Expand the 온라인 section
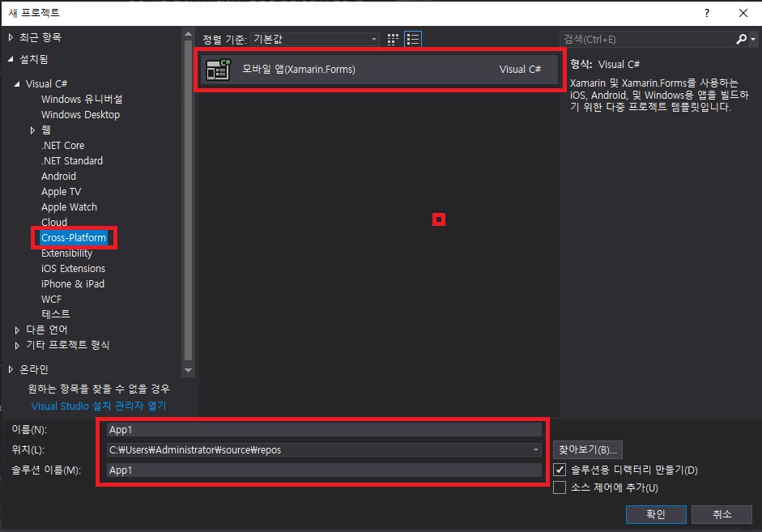This screenshot has width=762, height=532. pyautogui.click(x=11, y=370)
